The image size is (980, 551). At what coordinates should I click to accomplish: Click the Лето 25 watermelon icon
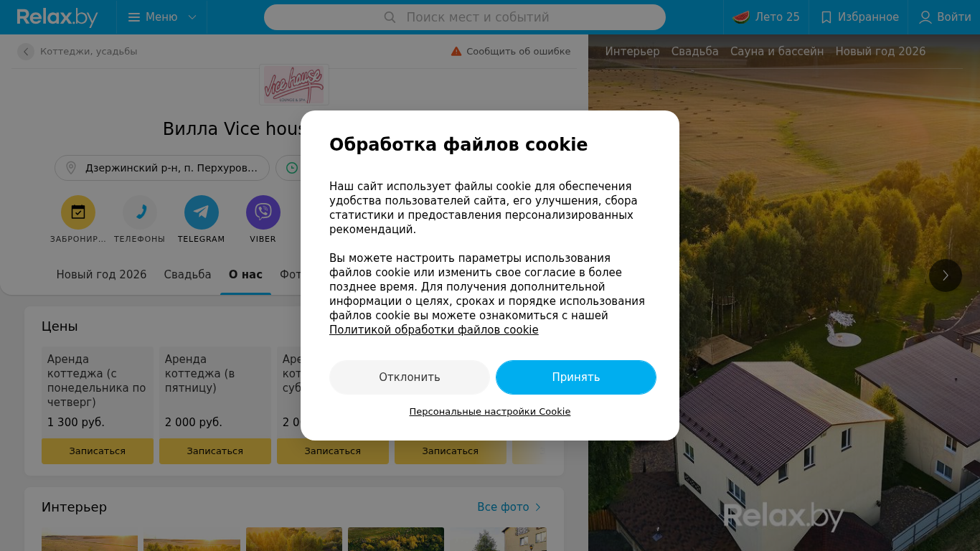[742, 17]
